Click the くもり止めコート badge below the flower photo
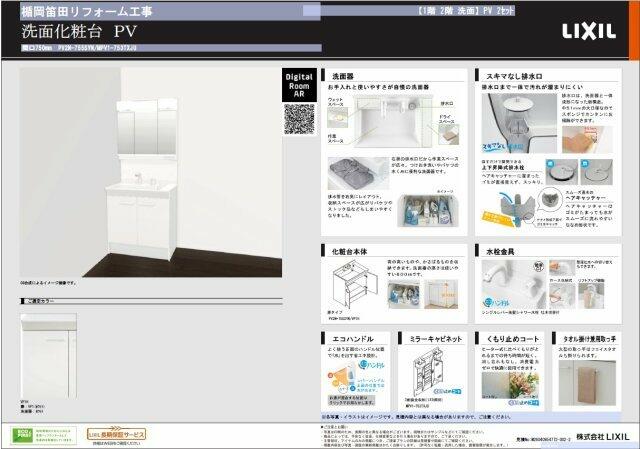 click(524, 402)
